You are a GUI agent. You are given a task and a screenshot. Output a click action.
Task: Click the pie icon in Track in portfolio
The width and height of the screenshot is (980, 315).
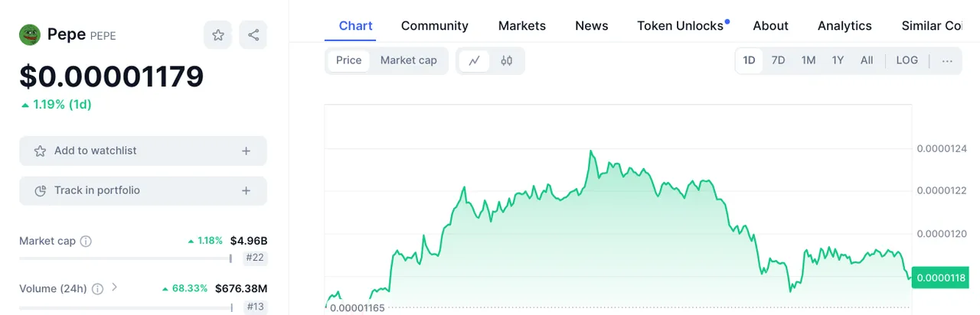40,190
